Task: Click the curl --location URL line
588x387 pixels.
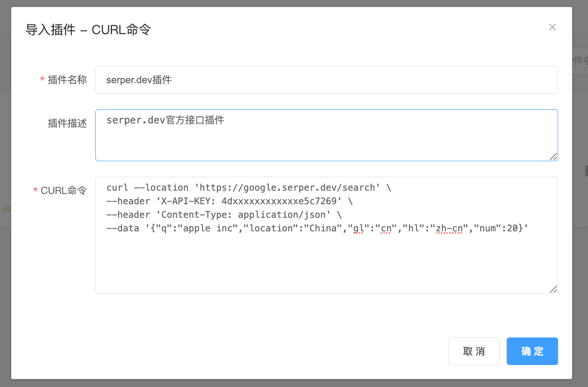Action: (x=249, y=187)
